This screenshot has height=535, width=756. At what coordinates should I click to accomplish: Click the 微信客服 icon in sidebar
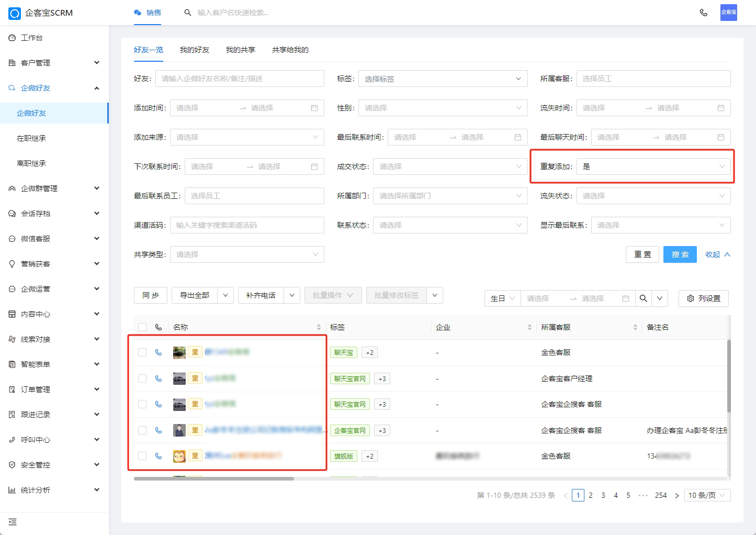[12, 239]
